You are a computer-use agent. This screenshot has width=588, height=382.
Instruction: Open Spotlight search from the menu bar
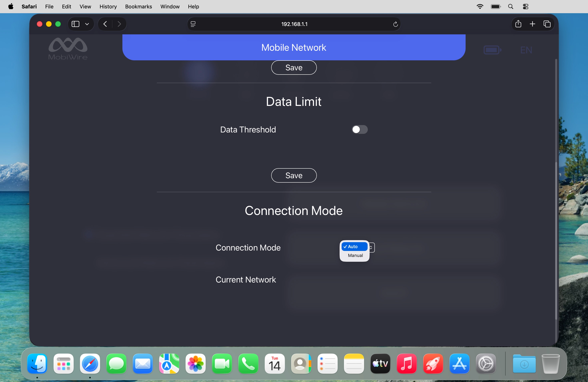tap(511, 6)
